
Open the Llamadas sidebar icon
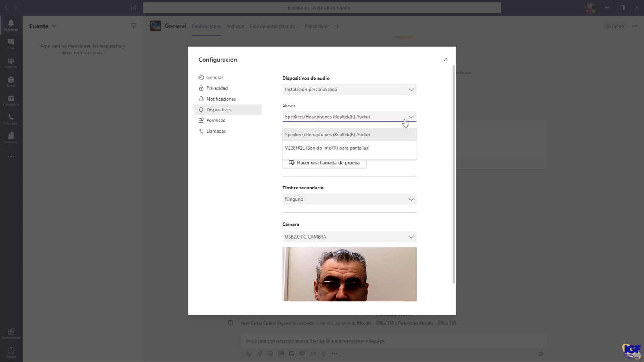click(11, 119)
